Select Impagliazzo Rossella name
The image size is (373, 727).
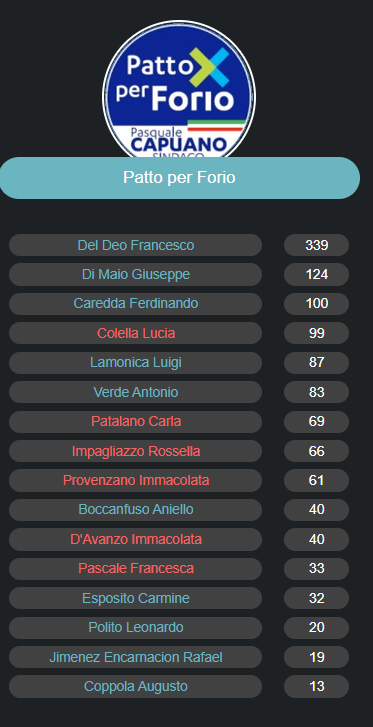[135, 451]
